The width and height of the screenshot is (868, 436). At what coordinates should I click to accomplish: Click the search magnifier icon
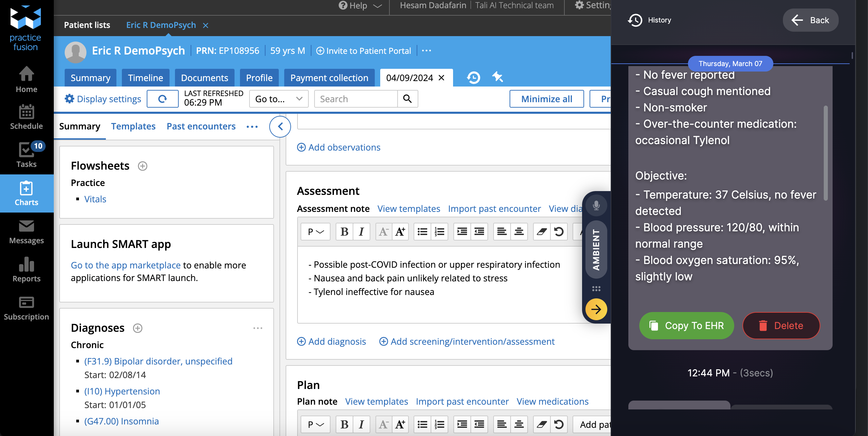[407, 99]
